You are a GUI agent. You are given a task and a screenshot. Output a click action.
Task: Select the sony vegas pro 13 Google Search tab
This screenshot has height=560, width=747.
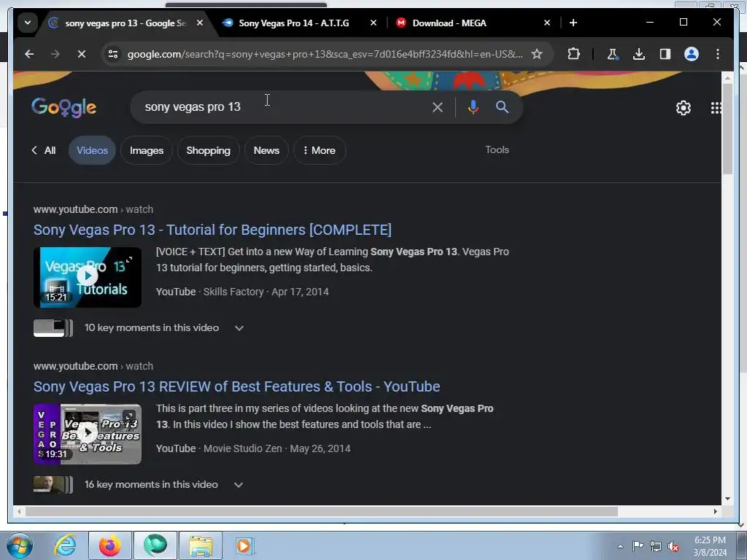click(126, 23)
